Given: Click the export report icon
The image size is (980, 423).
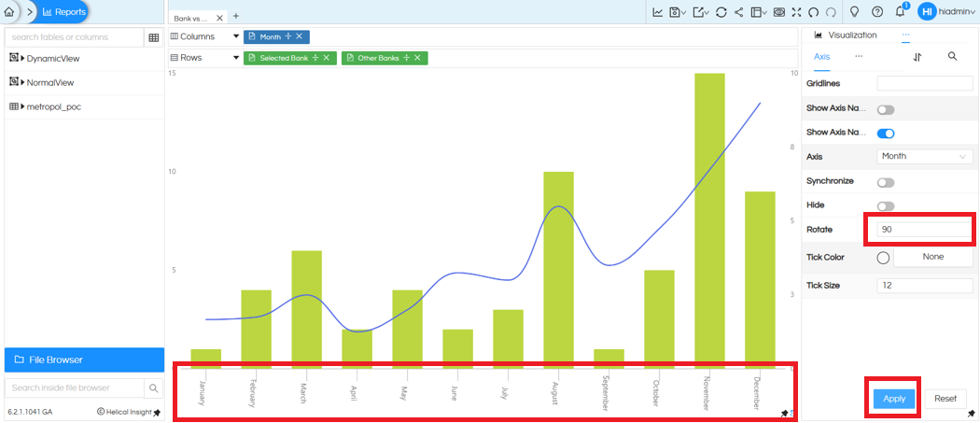Looking at the screenshot, I should [x=699, y=12].
